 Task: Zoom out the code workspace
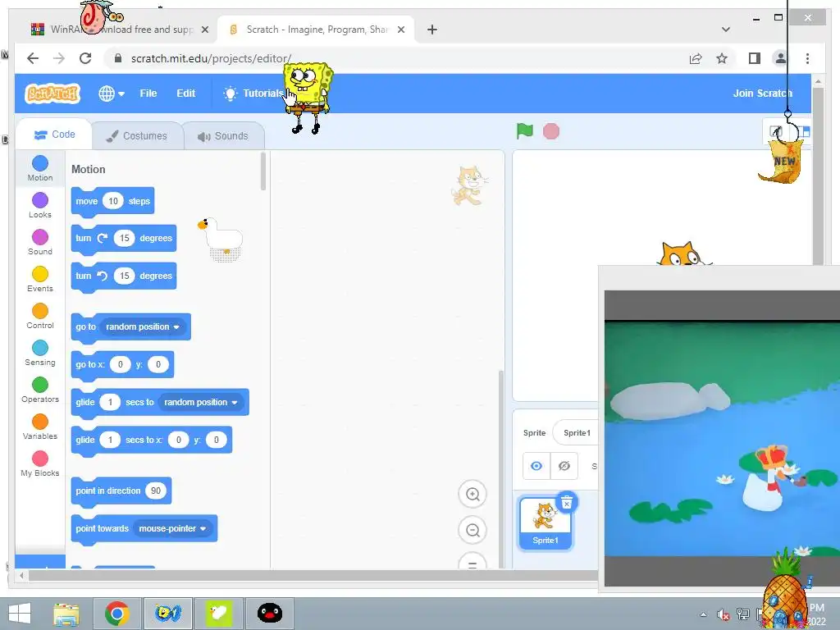pyautogui.click(x=472, y=531)
